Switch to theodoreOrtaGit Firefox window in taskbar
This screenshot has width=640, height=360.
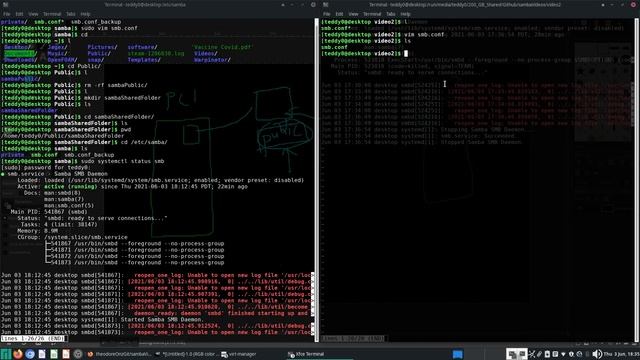(120, 354)
